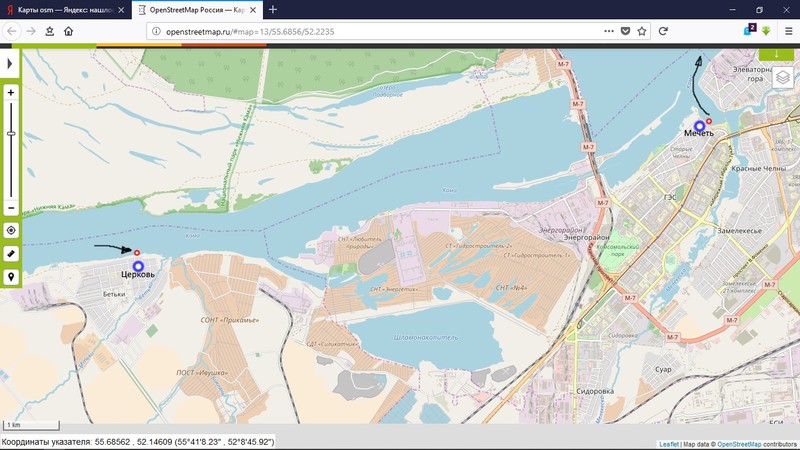The width and height of the screenshot is (800, 450).
Task: Select the ruler measurement tool
Action: click(x=10, y=254)
